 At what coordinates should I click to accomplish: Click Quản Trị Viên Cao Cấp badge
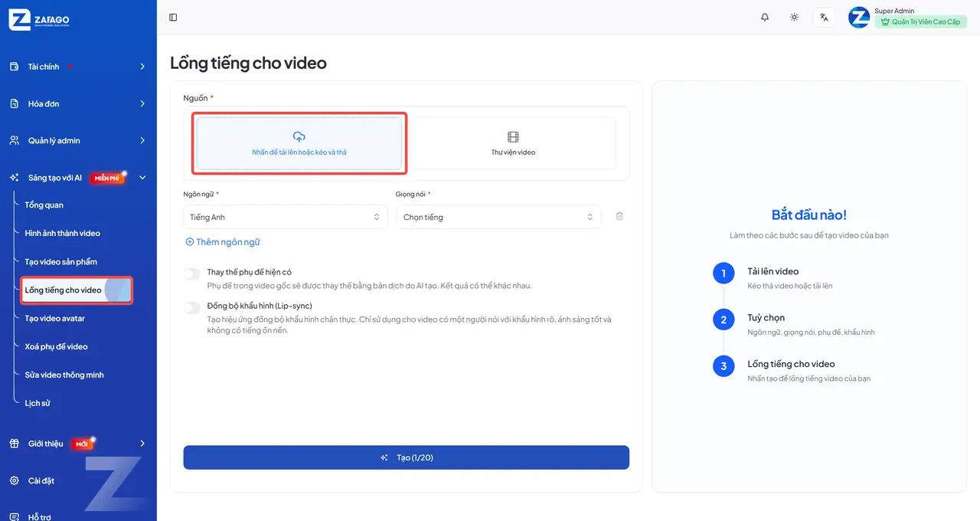(920, 22)
